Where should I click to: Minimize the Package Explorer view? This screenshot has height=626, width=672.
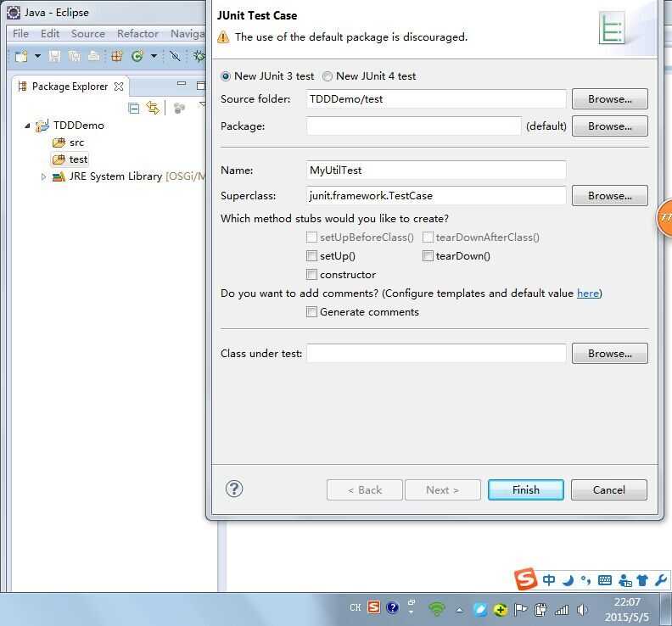[x=182, y=84]
